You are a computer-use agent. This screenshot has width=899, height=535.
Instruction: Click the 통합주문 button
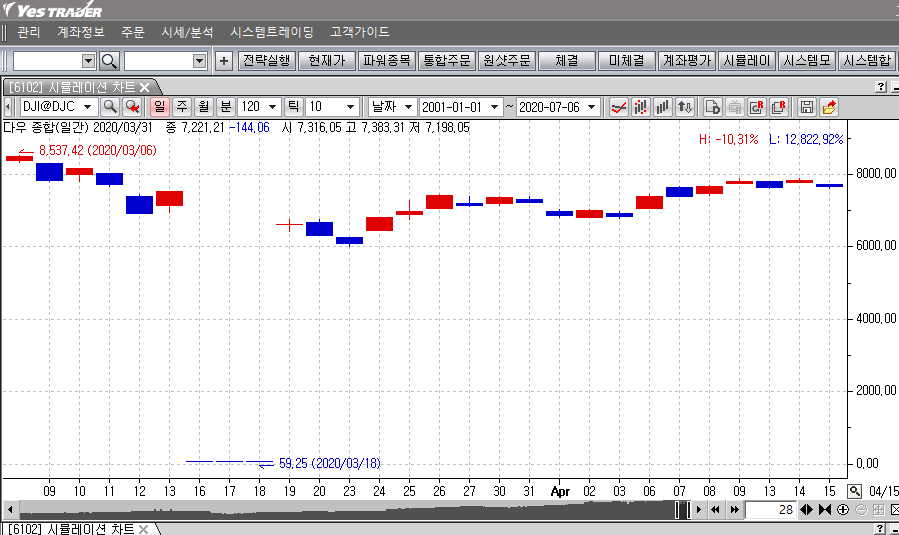[x=446, y=61]
